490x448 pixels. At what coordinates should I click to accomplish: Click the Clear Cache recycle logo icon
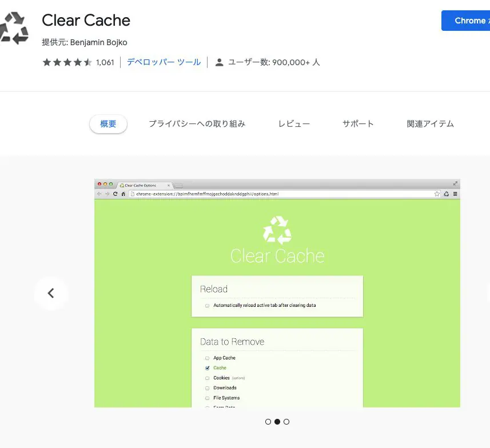(14, 28)
